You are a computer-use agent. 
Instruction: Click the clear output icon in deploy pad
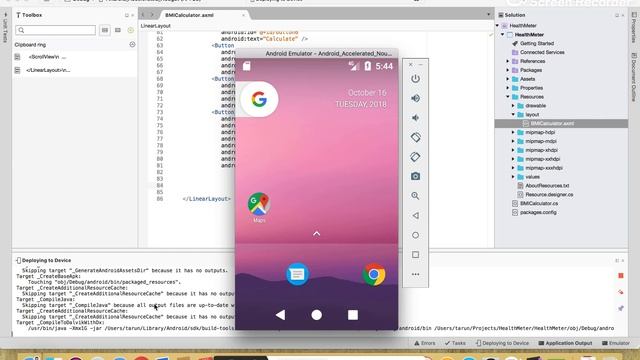click(621, 292)
